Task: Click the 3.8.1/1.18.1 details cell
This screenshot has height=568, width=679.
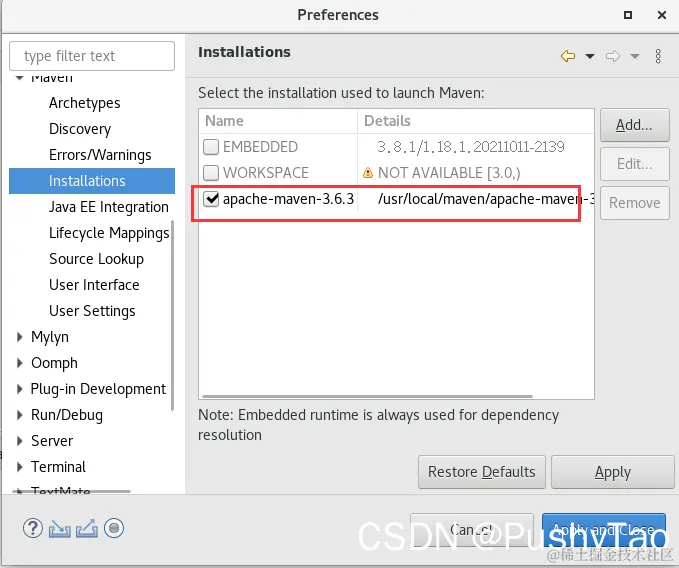Action: (471, 147)
